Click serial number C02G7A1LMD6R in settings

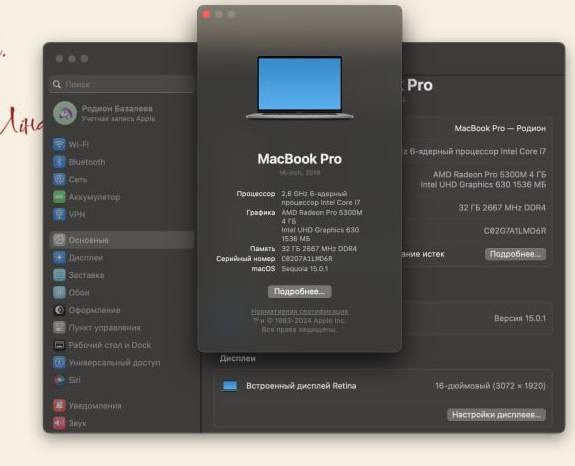point(515,231)
